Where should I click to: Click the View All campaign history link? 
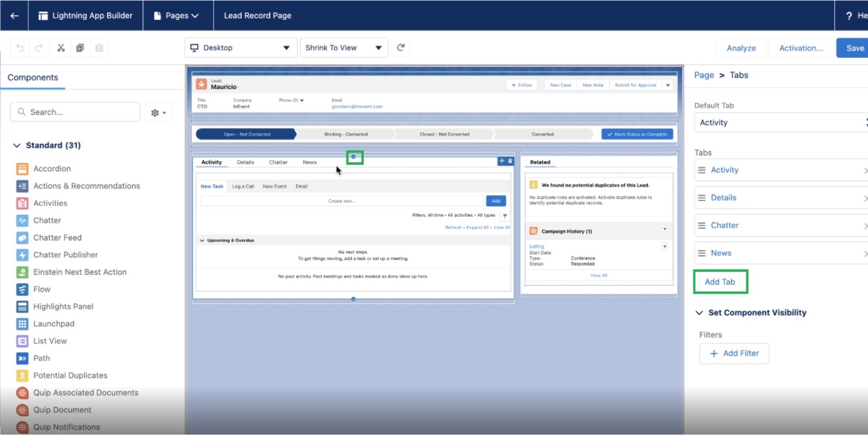pos(599,275)
